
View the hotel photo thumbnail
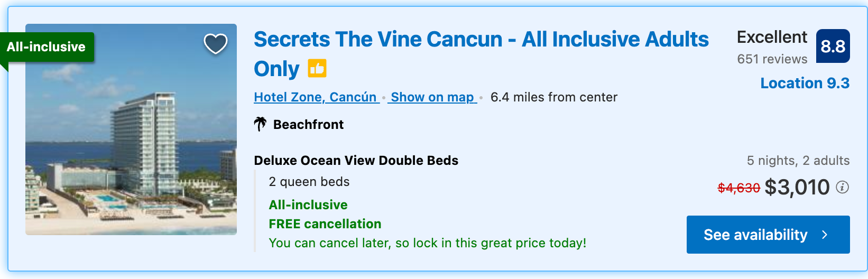point(131,129)
